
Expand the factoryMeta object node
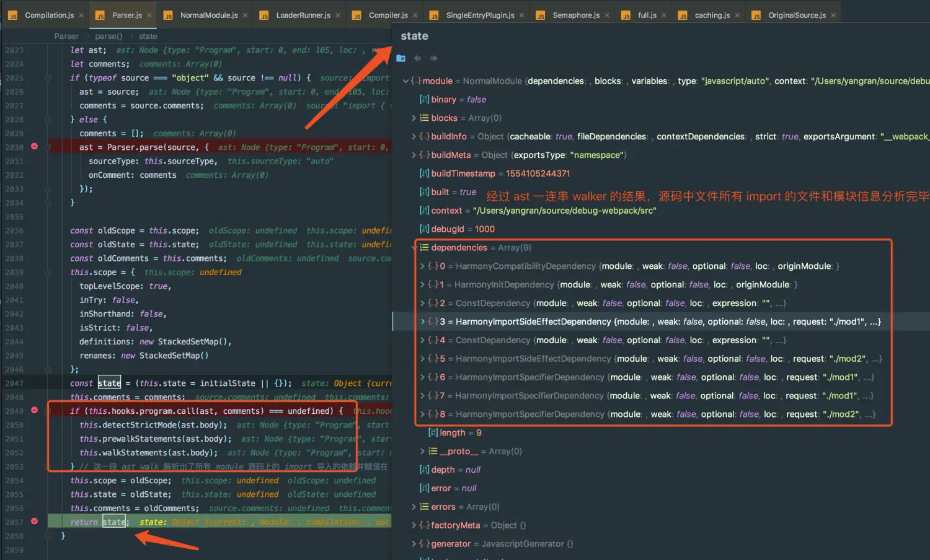[x=414, y=525]
